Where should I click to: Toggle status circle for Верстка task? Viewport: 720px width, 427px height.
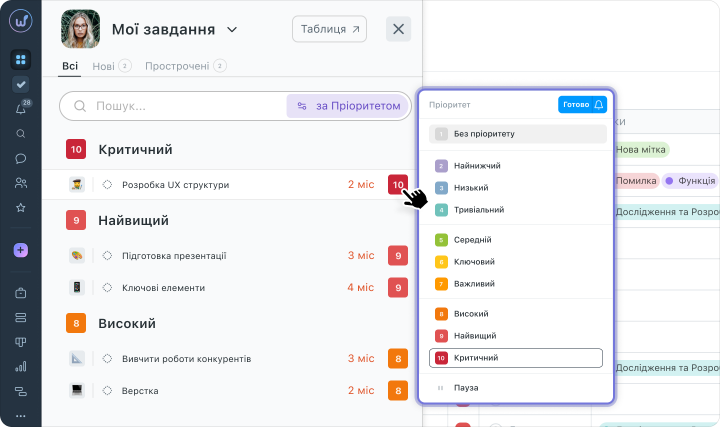[x=107, y=391]
